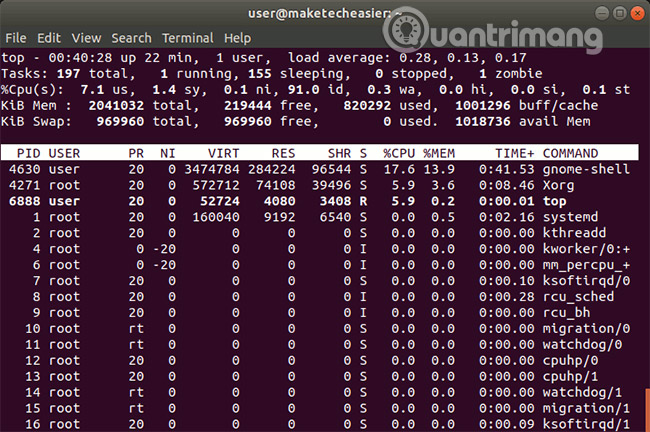Click the migration/0 command
The height and width of the screenshot is (432, 650).
[x=586, y=329]
